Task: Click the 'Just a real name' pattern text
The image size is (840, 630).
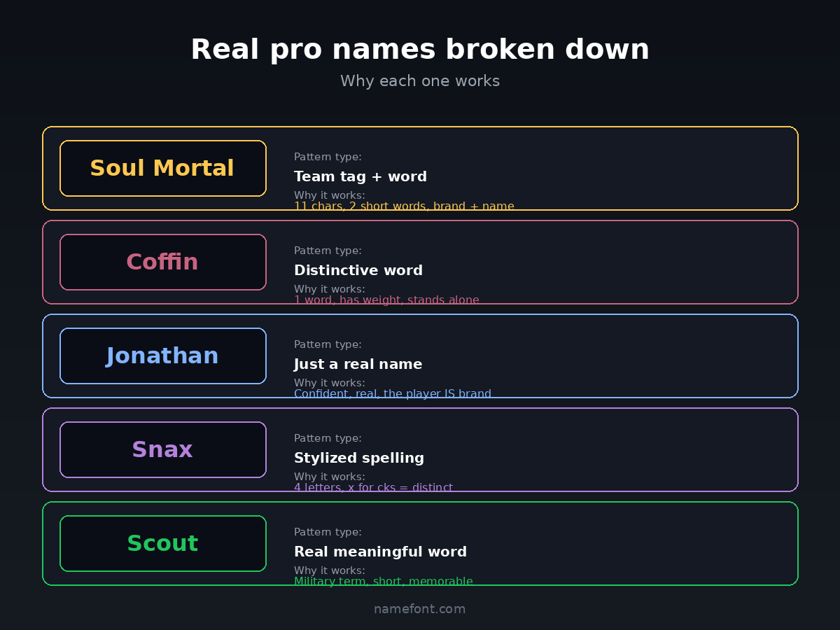Action: pyautogui.click(x=358, y=364)
